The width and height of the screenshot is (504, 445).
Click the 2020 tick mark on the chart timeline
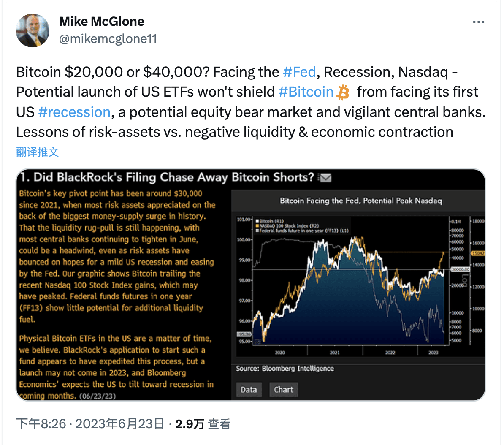[280, 352]
